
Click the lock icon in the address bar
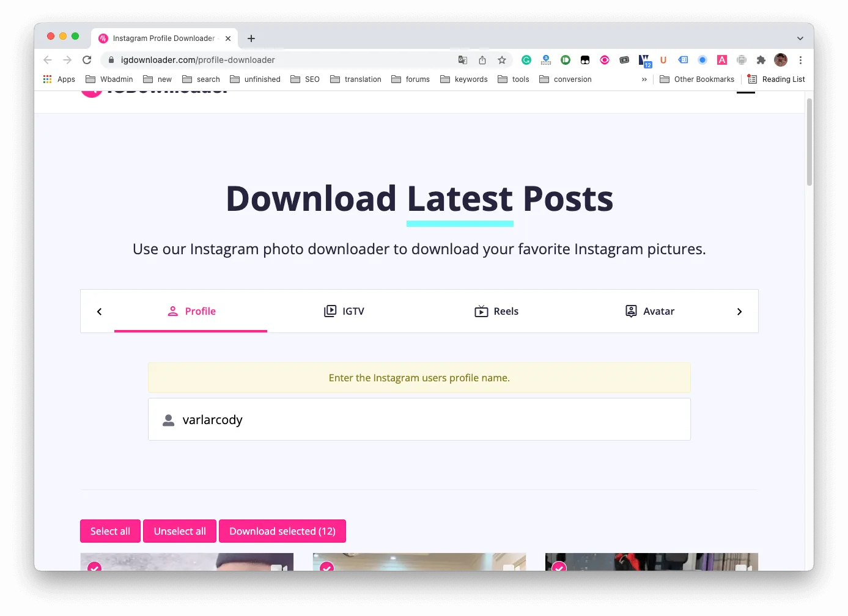tap(111, 60)
